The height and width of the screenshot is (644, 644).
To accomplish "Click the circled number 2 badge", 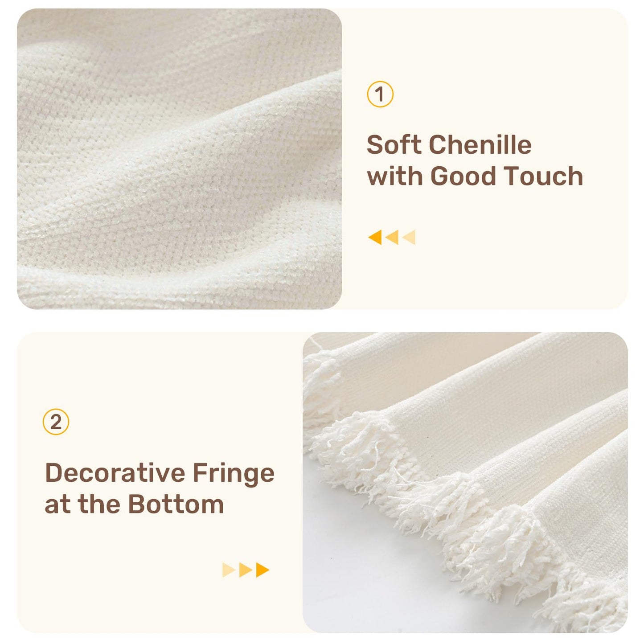I will point(56,422).
